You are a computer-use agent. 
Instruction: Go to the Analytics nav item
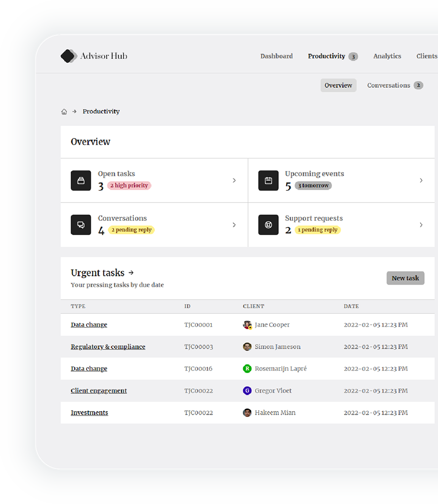(x=387, y=56)
